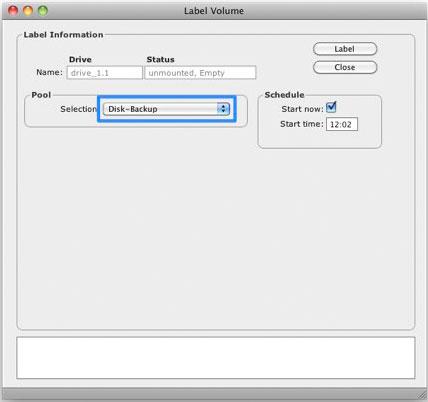The width and height of the screenshot is (428, 402).
Task: Click the Label button
Action: pos(345,49)
